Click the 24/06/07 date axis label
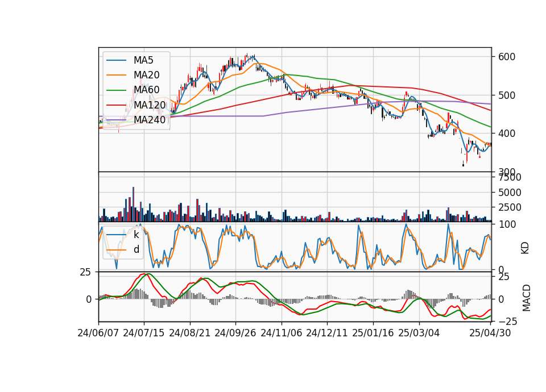The height and width of the screenshot is (392, 546). pyautogui.click(x=98, y=333)
